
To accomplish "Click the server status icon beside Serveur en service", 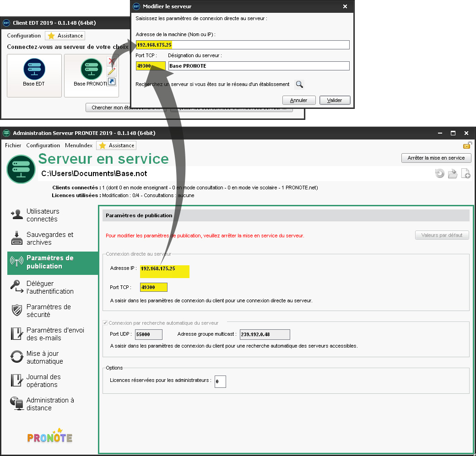I will [21, 169].
